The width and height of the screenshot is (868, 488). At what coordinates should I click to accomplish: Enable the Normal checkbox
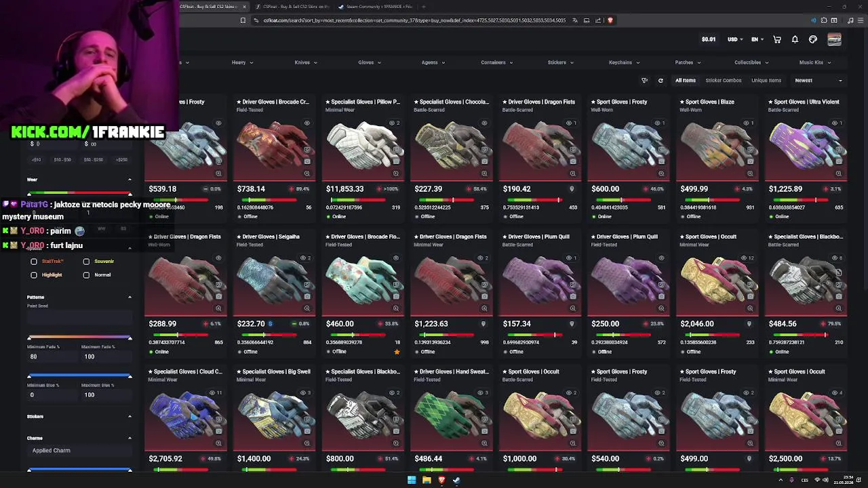click(x=86, y=274)
